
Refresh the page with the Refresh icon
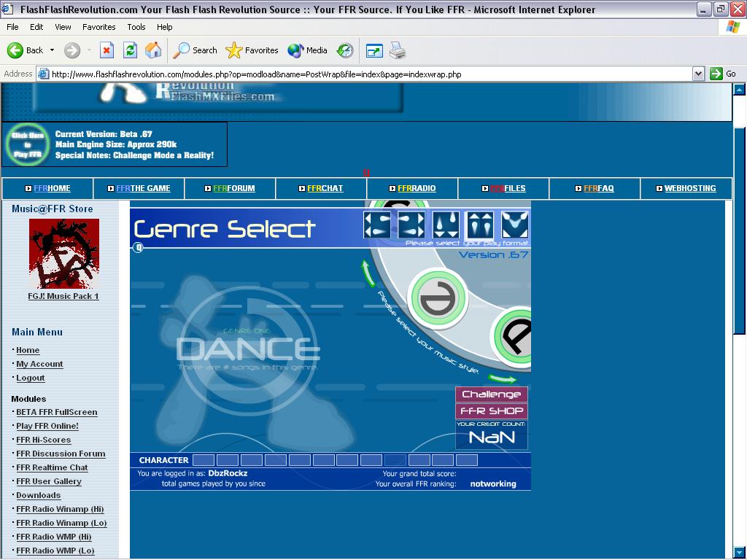coord(130,50)
